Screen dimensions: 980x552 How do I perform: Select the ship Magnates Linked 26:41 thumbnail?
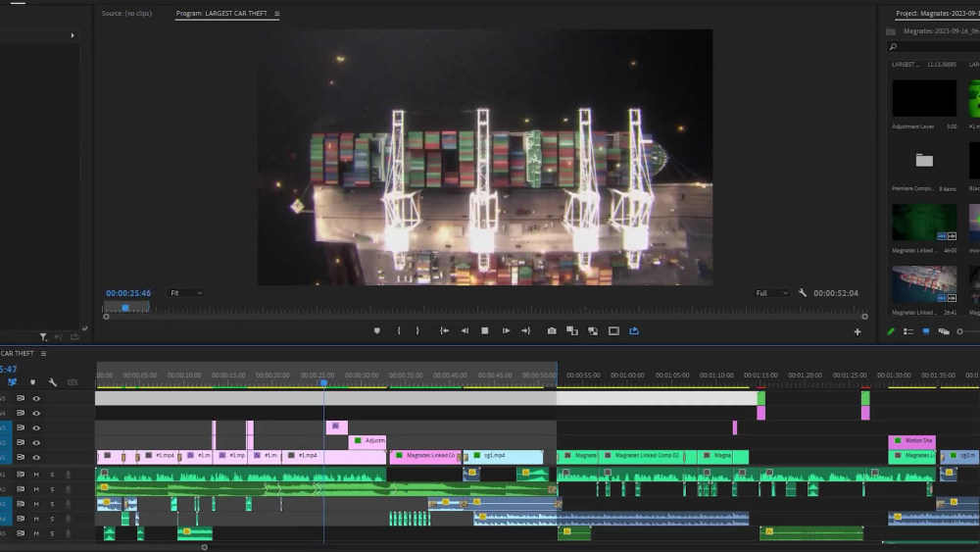tap(924, 284)
